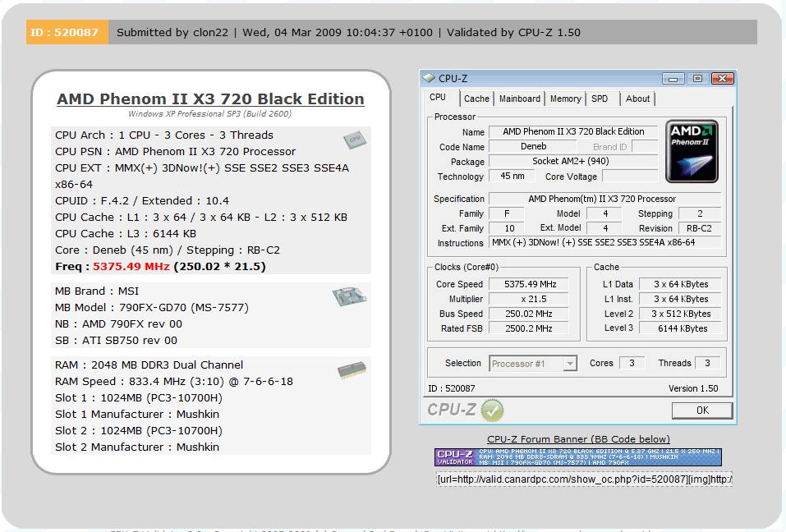
Task: Click the Rated FSB value 2500.2 MHz
Action: [530, 328]
